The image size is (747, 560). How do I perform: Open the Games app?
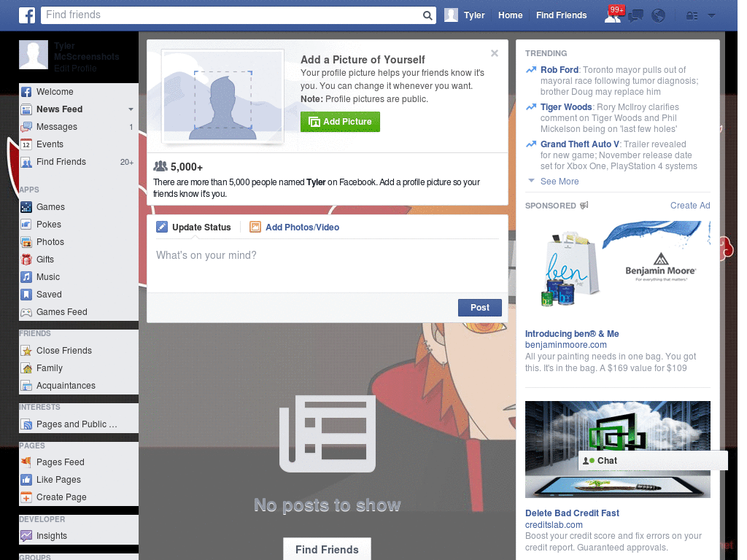tap(79, 206)
